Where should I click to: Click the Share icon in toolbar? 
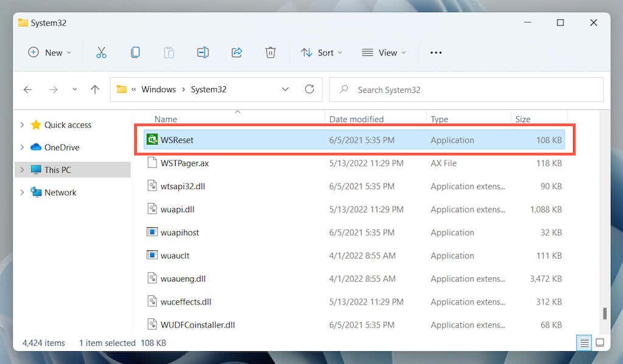click(x=237, y=52)
